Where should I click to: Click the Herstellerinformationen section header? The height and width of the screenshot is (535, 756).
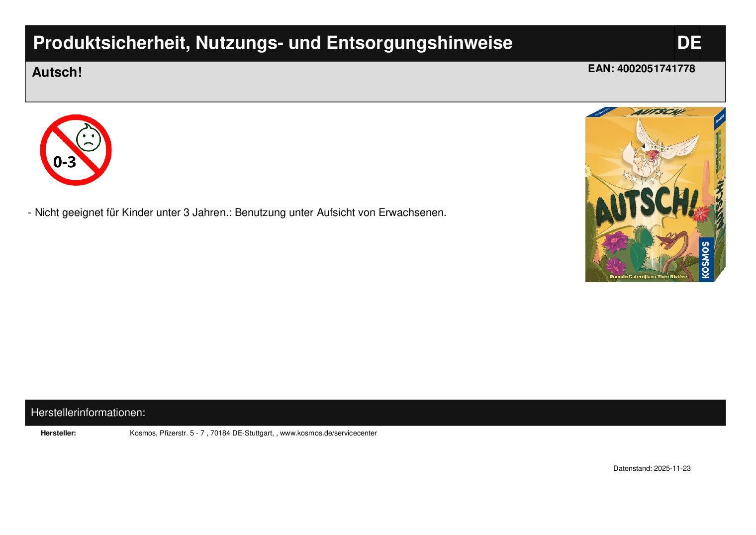click(88, 413)
